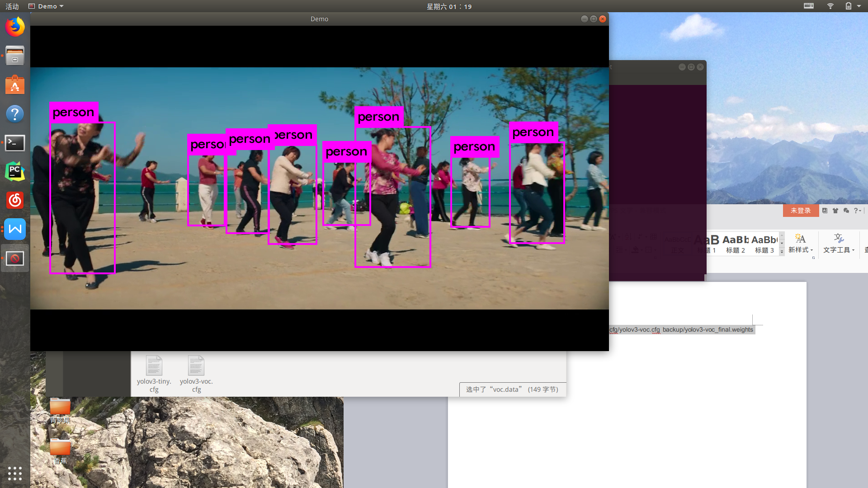Screen dimensions: 868x488
Task: Click the backup/yolov3-voc_final.weights text in WPS
Action: point(708,330)
